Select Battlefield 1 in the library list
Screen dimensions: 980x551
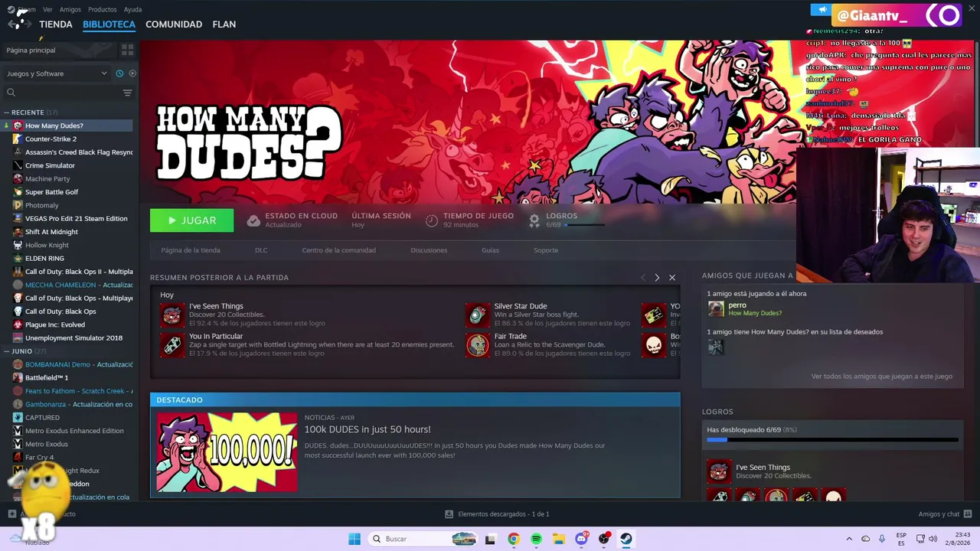tap(47, 378)
